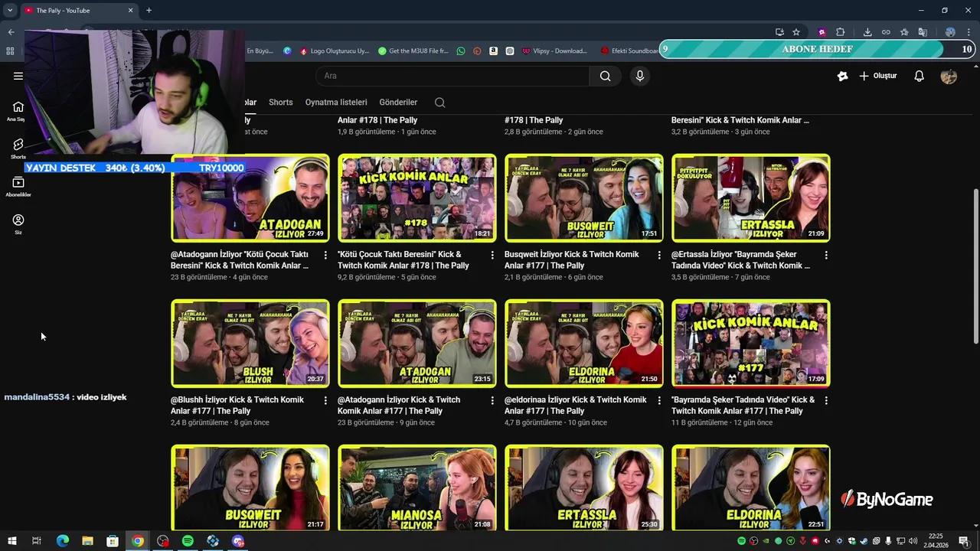This screenshot has width=980, height=551.
Task: Play the Kick Komik Anlar #177 thumbnail
Action: click(751, 344)
